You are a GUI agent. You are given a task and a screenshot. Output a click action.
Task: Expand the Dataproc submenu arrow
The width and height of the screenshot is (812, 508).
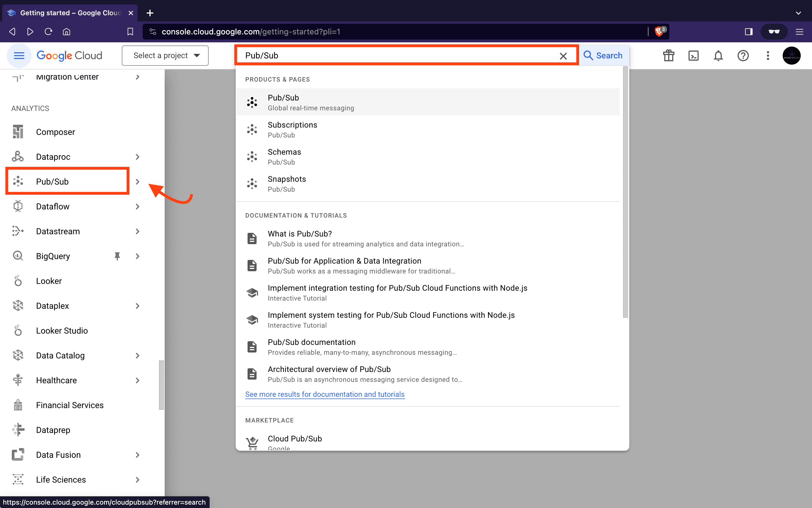pos(137,157)
